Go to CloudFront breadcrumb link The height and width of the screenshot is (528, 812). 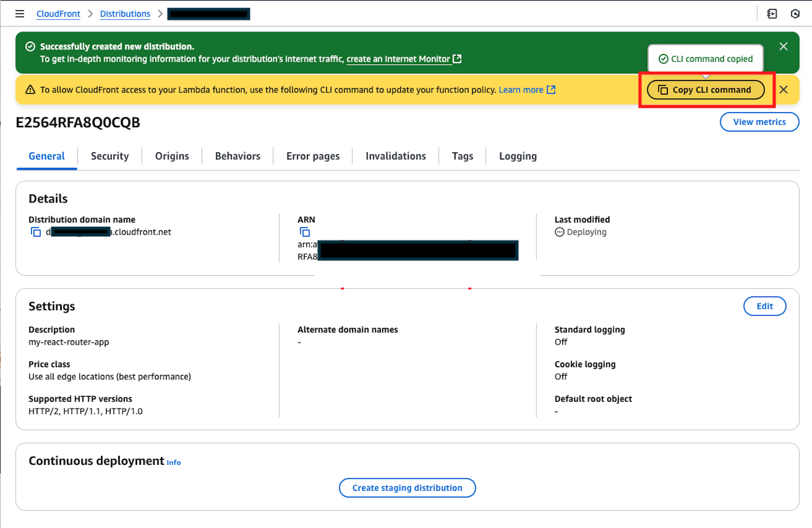(x=58, y=14)
